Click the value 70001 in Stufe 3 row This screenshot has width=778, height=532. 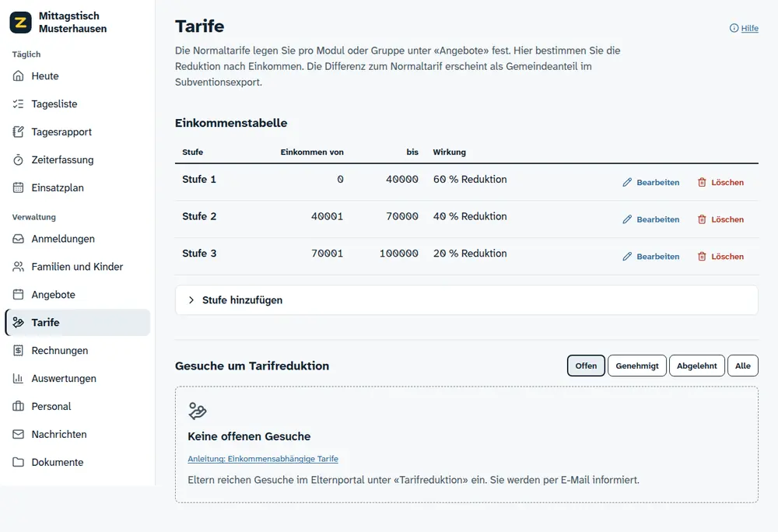[327, 254]
